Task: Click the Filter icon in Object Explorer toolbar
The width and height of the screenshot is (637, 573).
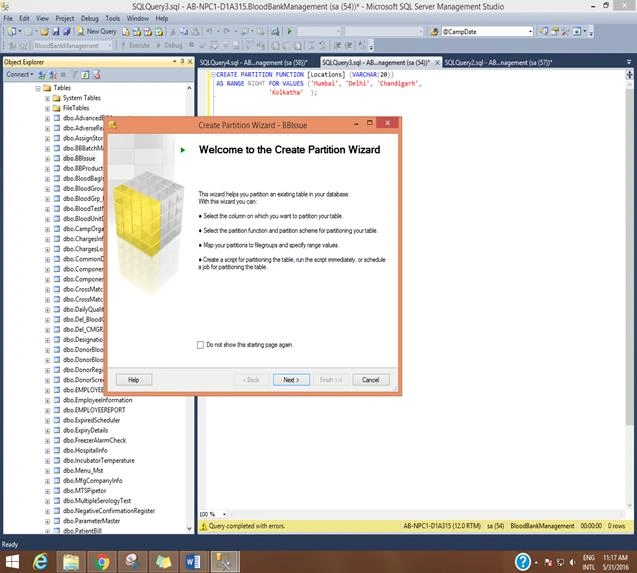Action: click(74, 75)
